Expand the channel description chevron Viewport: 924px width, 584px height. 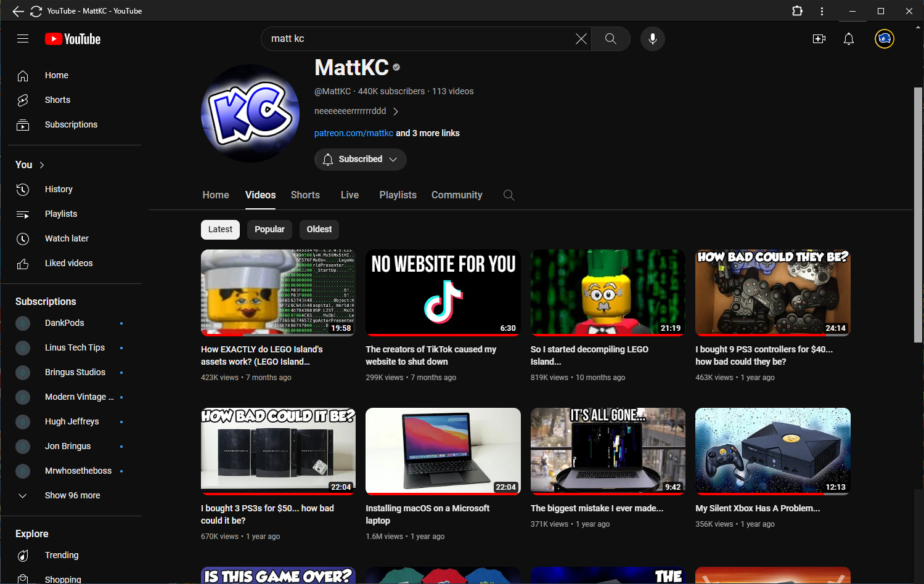click(396, 112)
